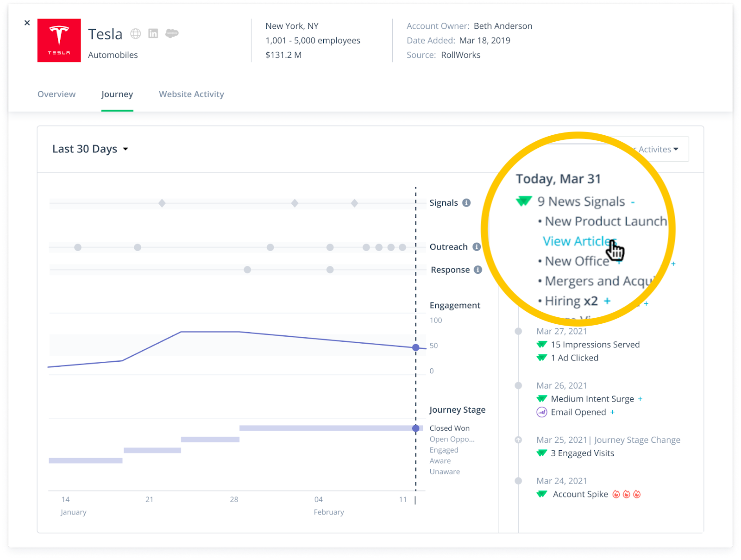Click the Tesla logo thumbnail

coord(59,40)
